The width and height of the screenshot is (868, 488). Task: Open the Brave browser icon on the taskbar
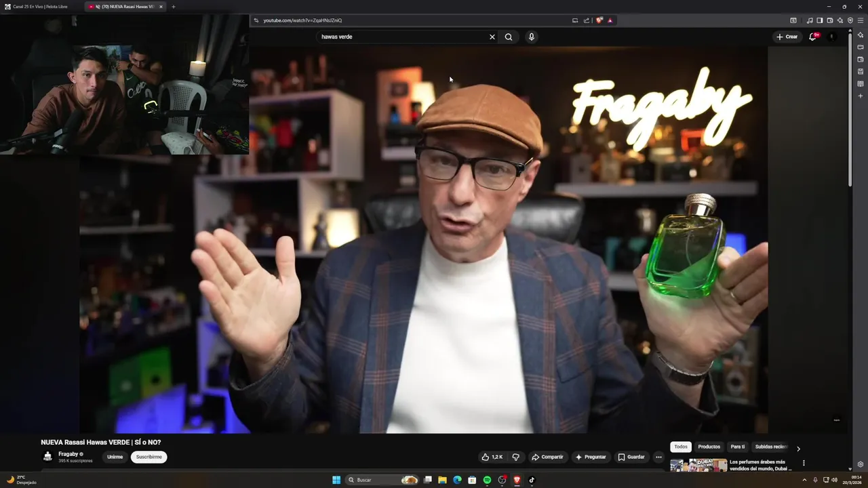pos(517,480)
